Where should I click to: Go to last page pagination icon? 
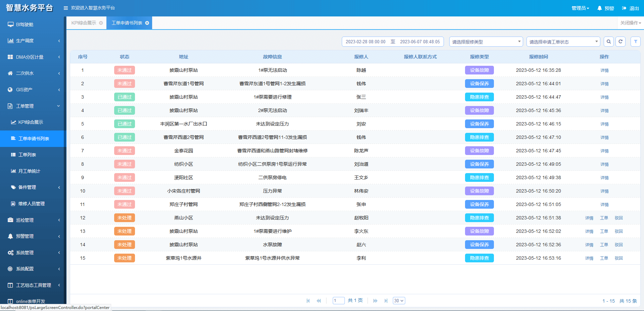click(386, 301)
